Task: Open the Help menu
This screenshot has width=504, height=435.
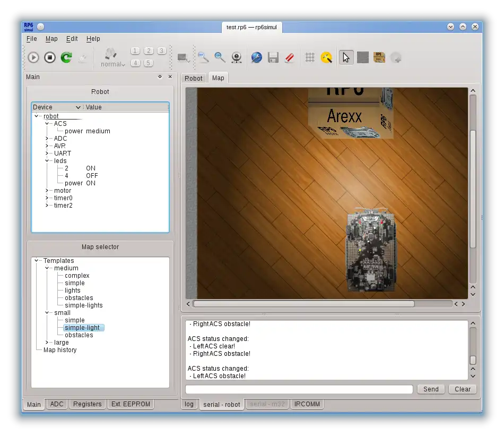Action: point(93,39)
